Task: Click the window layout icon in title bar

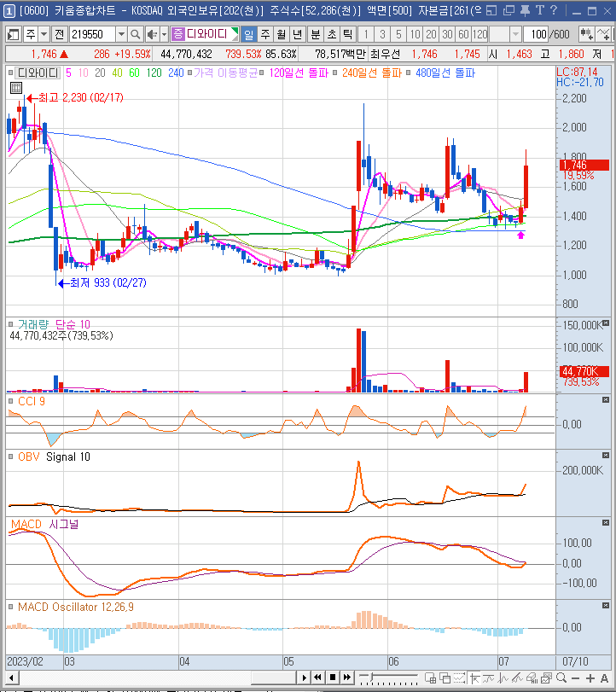Action: coord(492,10)
